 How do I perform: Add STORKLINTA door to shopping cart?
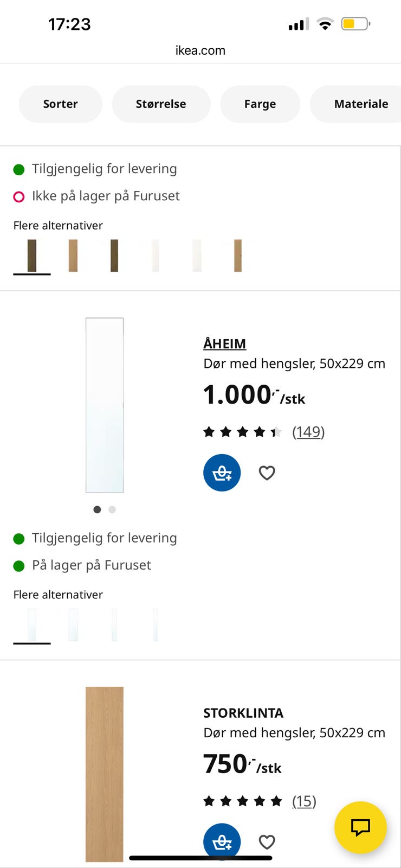coord(222,841)
